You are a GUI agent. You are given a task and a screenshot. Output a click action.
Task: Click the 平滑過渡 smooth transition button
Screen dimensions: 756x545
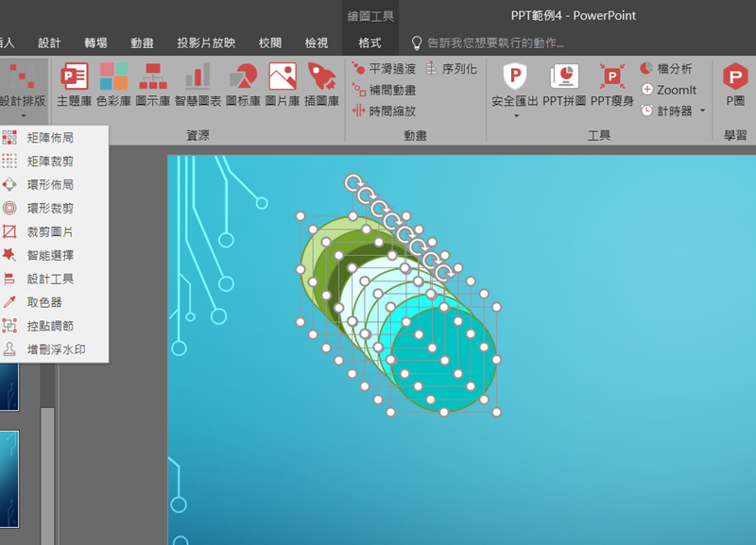click(x=384, y=69)
